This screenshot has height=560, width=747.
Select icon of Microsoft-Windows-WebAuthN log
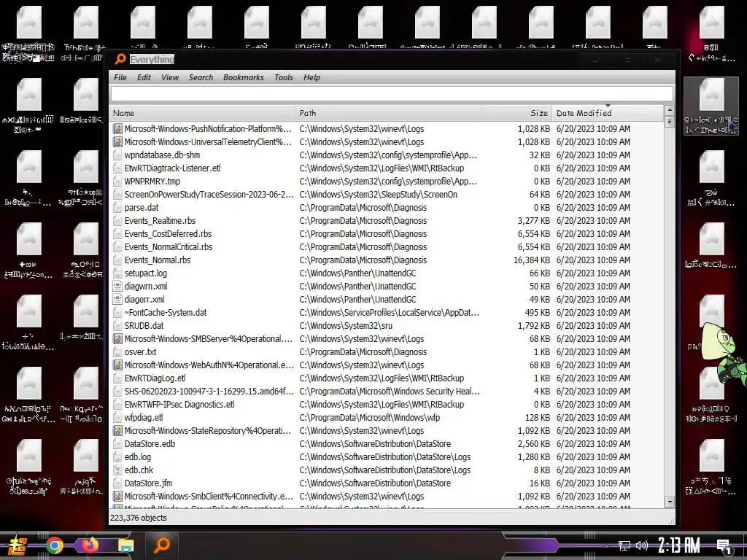117,365
